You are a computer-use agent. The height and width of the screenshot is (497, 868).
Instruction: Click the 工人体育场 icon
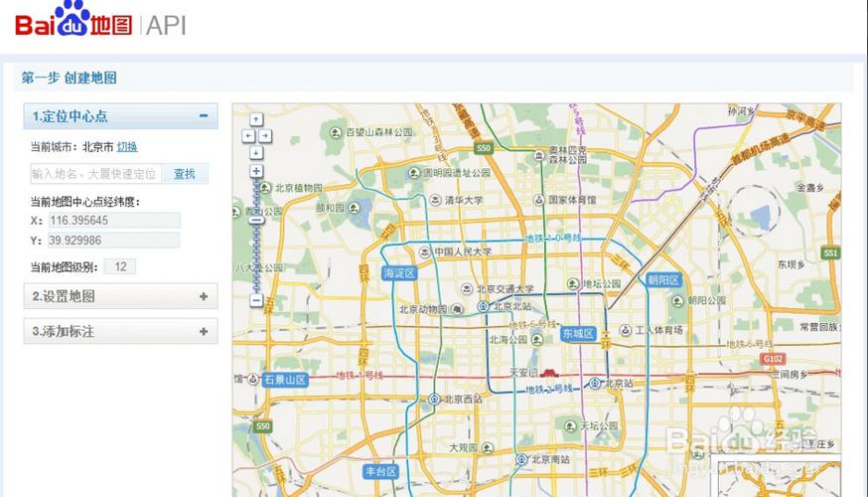[x=625, y=330]
